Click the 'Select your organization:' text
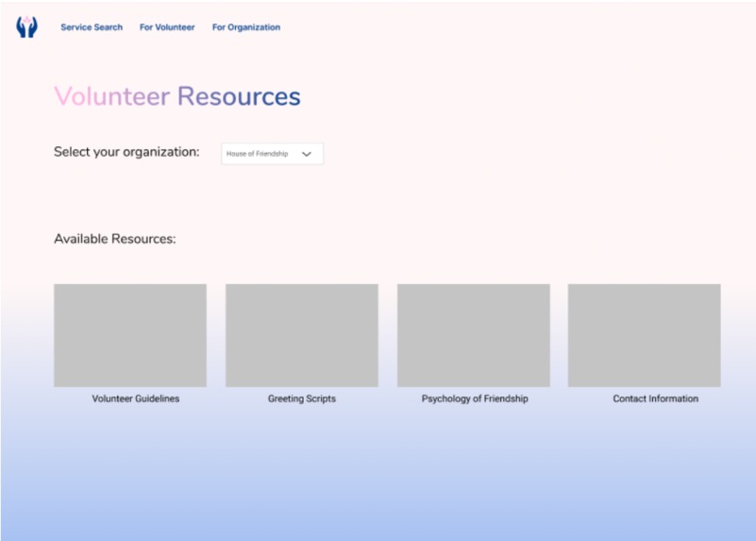The image size is (756, 541). 126,152
